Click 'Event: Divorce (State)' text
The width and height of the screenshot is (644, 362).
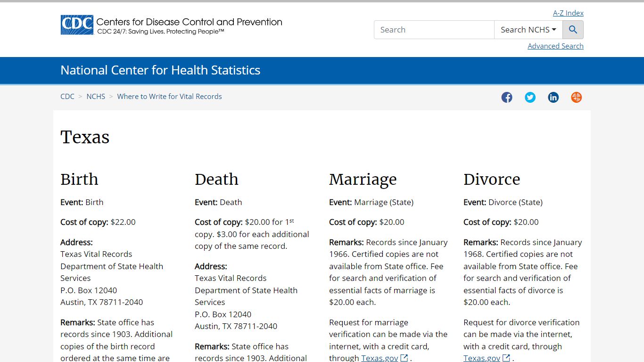[x=503, y=202]
